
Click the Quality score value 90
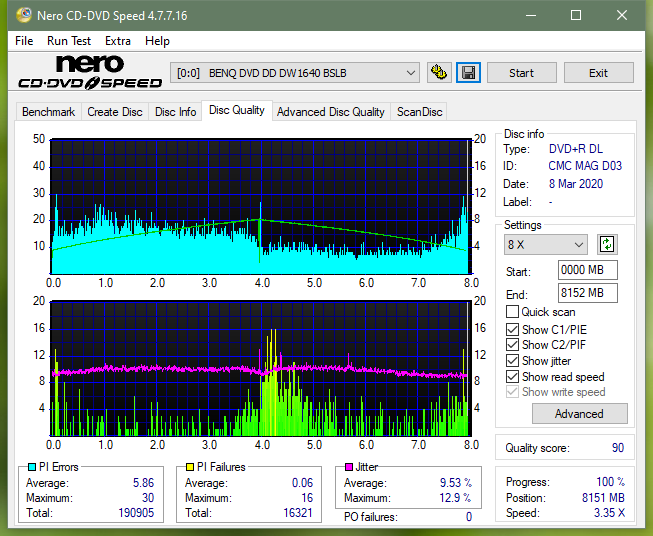[618, 448]
